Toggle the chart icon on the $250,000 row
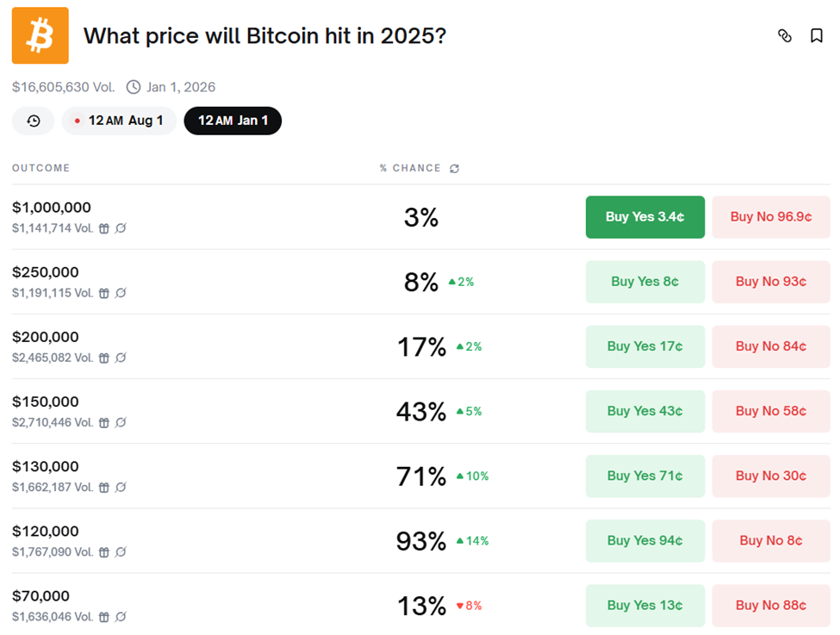Screen dimensions: 840x635 [x=121, y=293]
